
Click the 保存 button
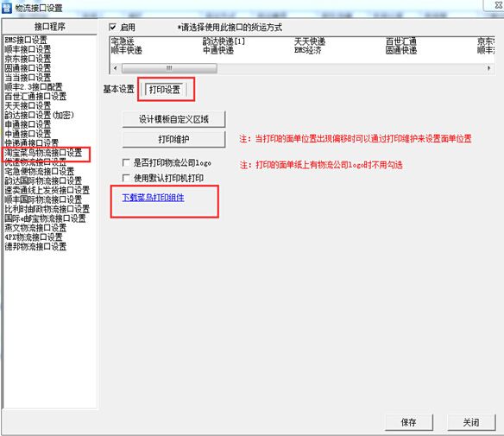[409, 422]
